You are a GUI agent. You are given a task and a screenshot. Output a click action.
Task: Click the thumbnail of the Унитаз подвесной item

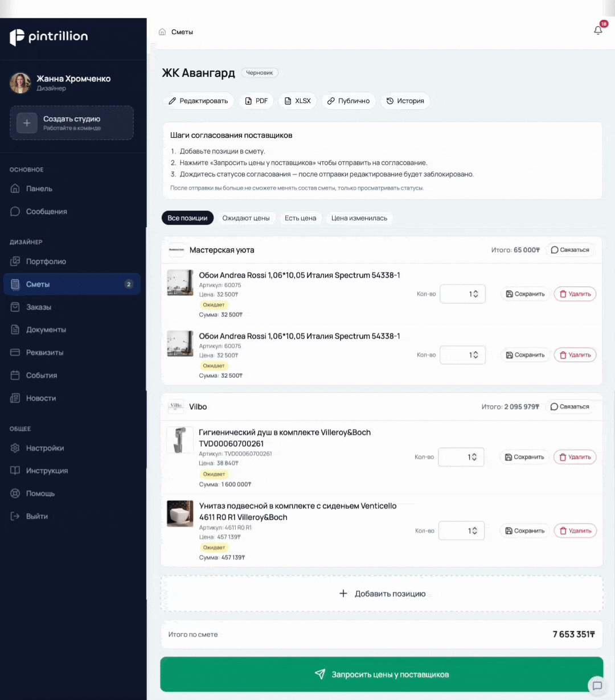point(180,514)
